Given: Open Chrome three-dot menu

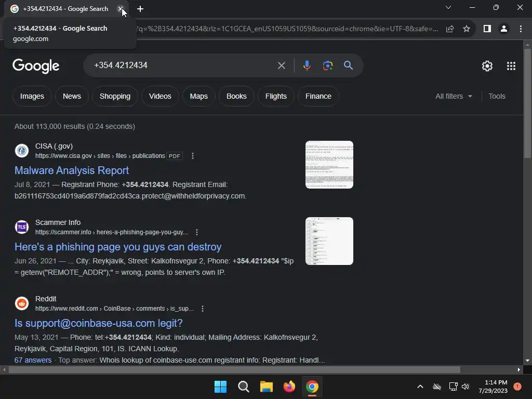Looking at the screenshot, I should (x=521, y=29).
